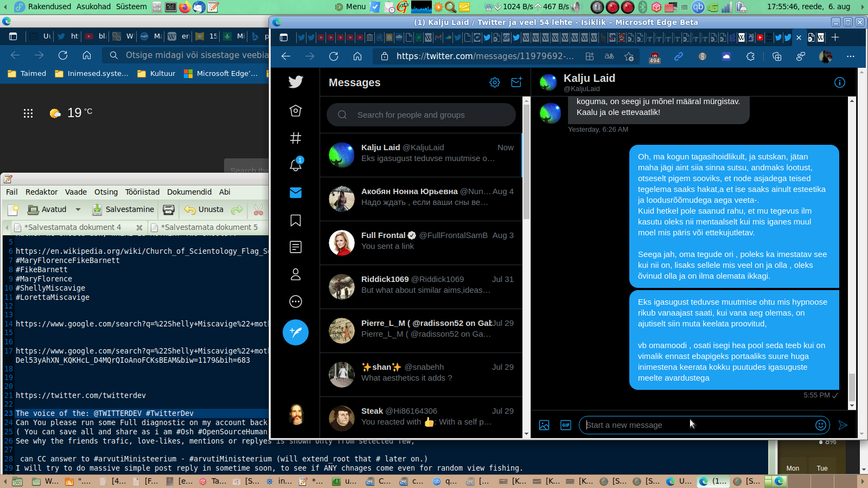Switch to Salvestamata dokument 5 tab
Screen dimensions: 868x488
tap(209, 227)
